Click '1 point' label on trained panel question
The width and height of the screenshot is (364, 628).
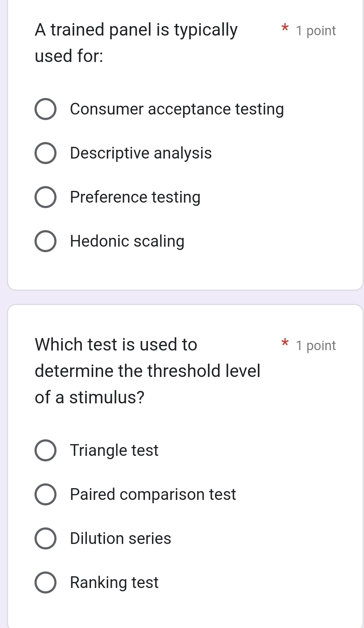(316, 31)
